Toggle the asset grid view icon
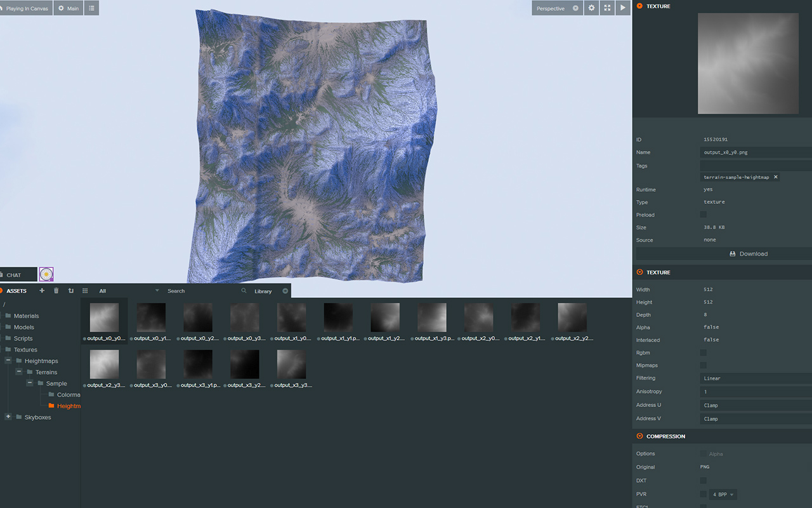 point(85,291)
